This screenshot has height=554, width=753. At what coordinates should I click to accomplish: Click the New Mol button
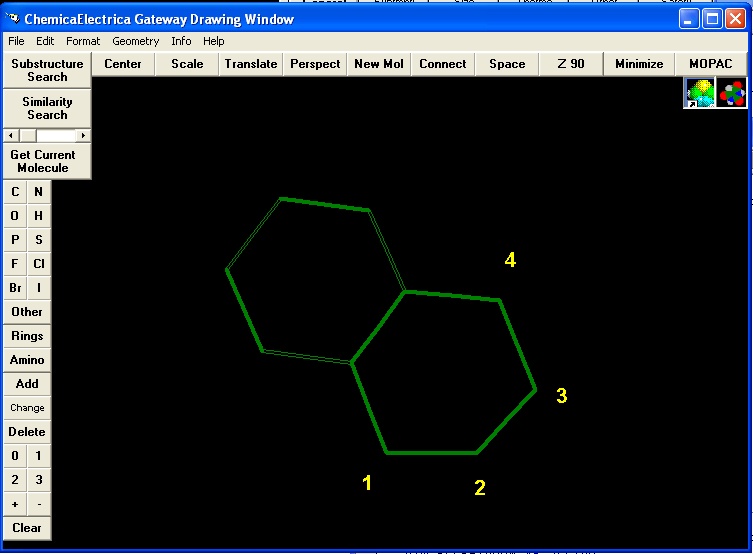coord(379,64)
